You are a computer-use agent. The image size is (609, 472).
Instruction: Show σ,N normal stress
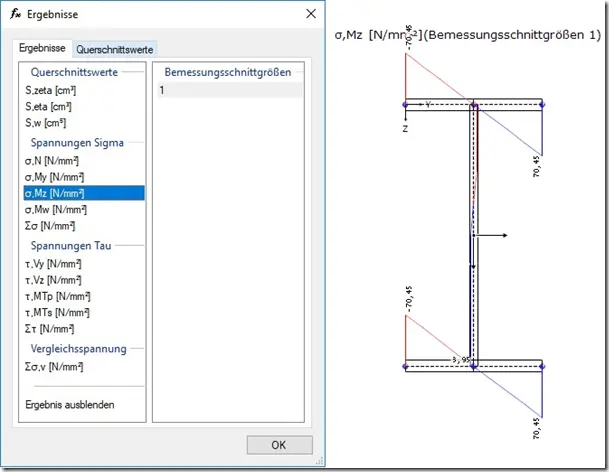coord(52,160)
